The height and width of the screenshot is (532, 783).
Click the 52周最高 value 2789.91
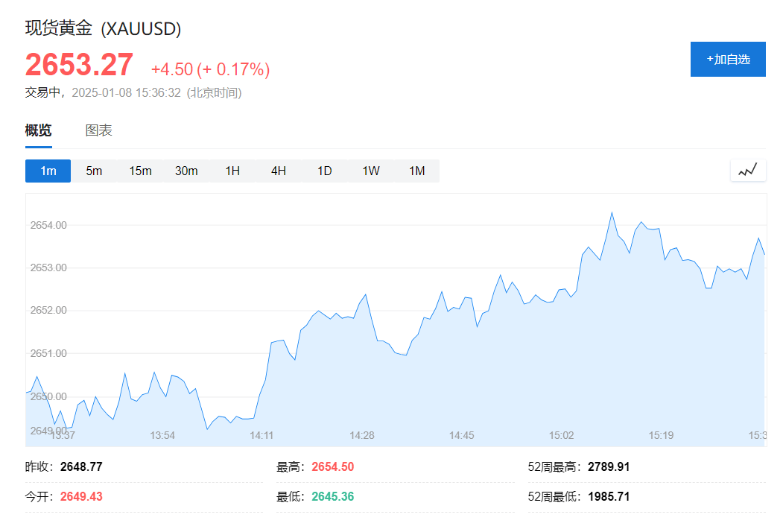(609, 467)
